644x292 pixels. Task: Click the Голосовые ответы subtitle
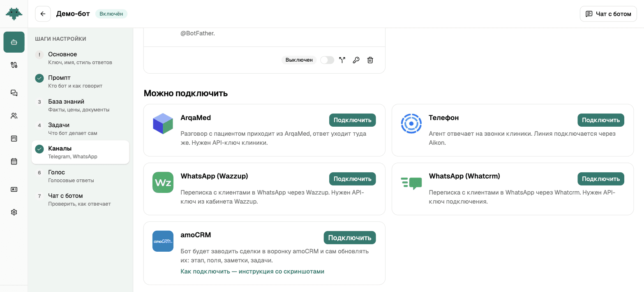pyautogui.click(x=71, y=181)
